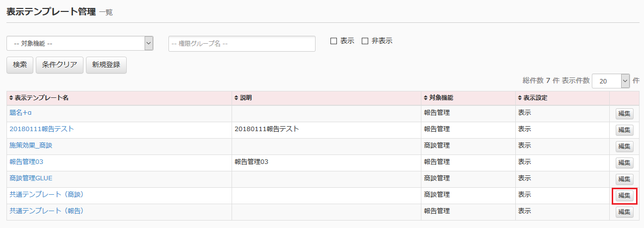Focus the 権限グループ名 input field
This screenshot has width=644, height=228.
point(242,43)
